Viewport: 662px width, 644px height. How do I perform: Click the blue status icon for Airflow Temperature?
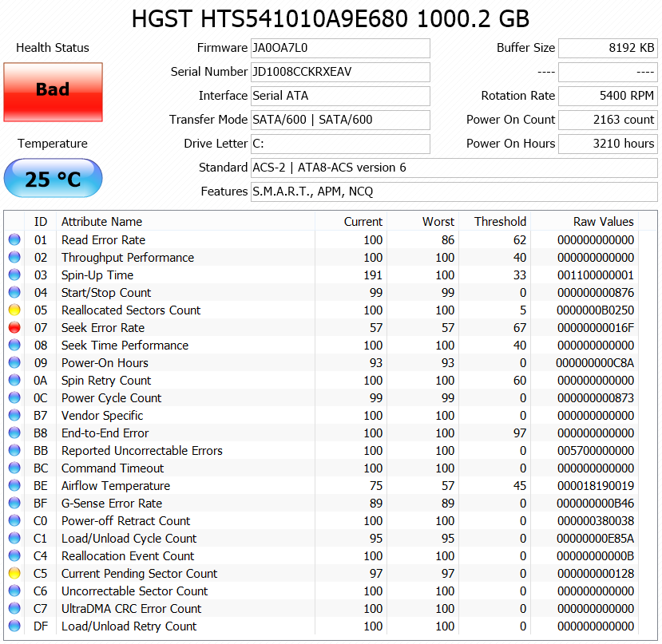coord(14,486)
